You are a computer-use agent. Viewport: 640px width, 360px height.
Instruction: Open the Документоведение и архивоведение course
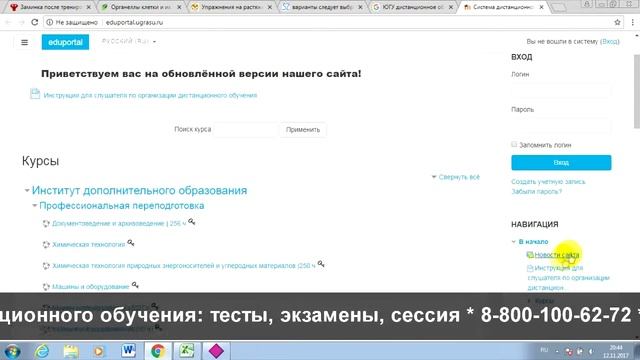pyautogui.click(x=119, y=224)
